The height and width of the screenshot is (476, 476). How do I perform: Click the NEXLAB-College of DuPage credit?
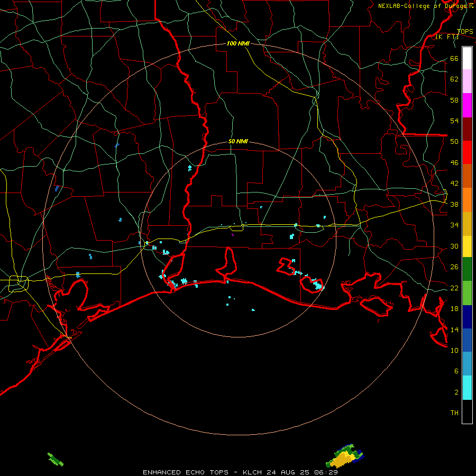[x=426, y=6]
